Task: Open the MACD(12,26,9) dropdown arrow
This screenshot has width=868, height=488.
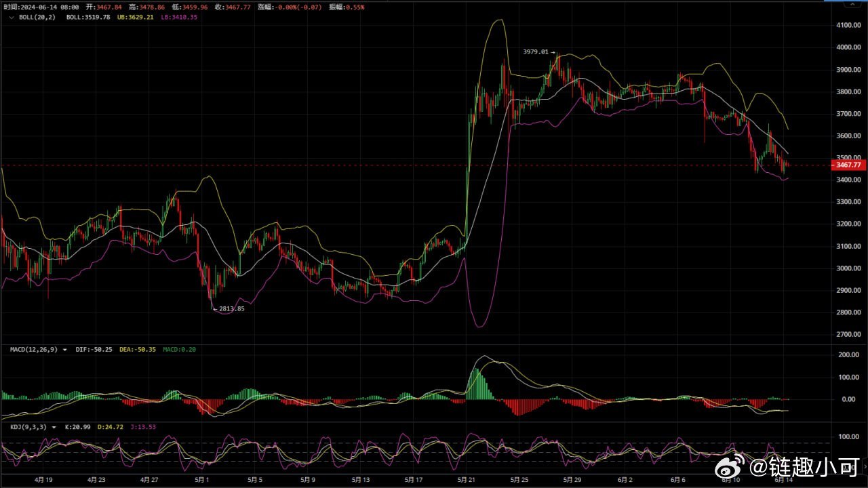Action: click(x=65, y=350)
